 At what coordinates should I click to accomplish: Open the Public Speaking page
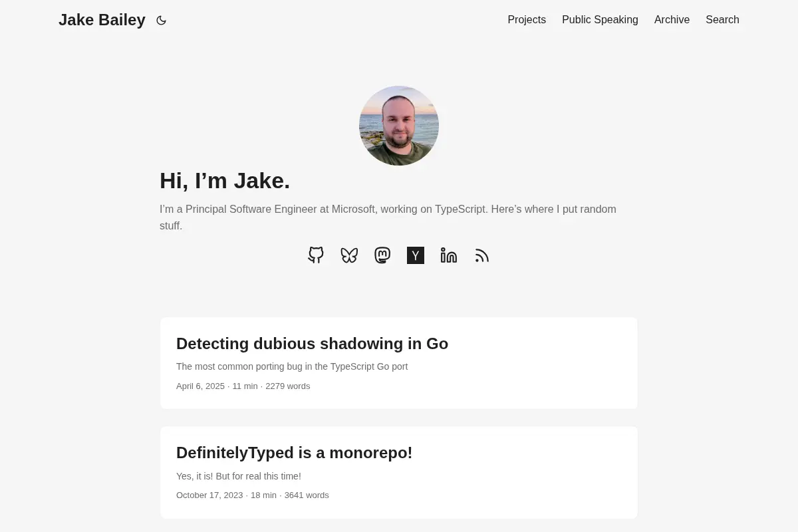(600, 20)
